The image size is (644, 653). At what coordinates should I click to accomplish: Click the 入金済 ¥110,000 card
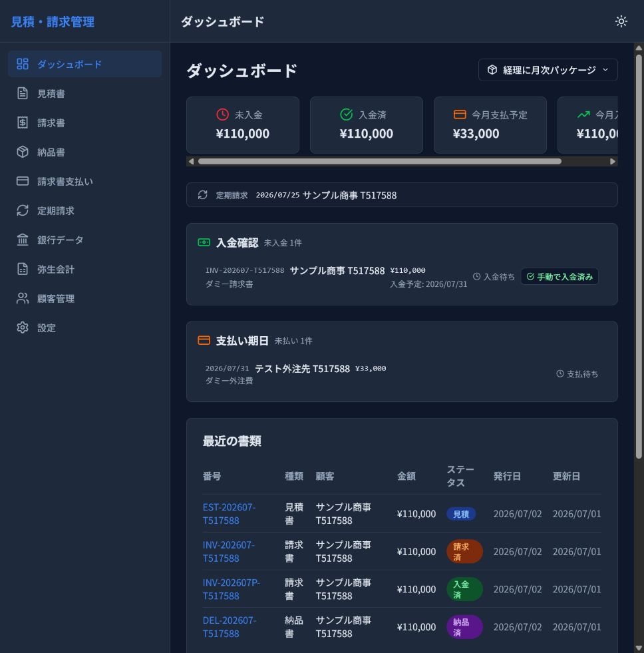(367, 125)
